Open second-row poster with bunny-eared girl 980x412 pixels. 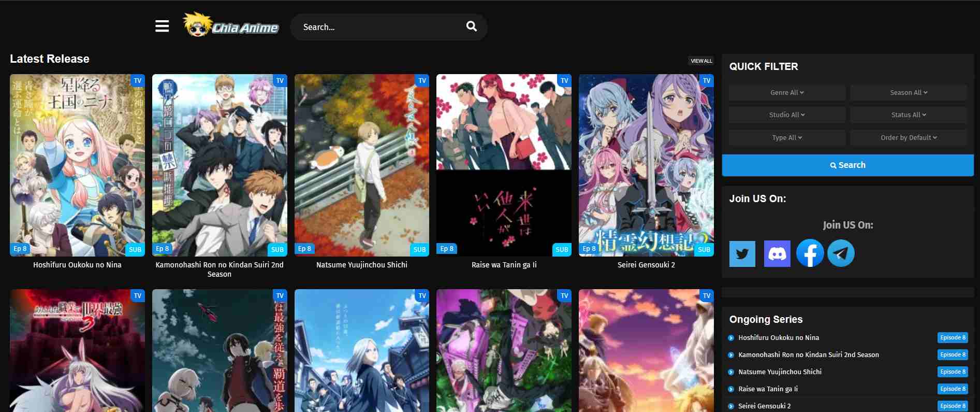(77, 351)
